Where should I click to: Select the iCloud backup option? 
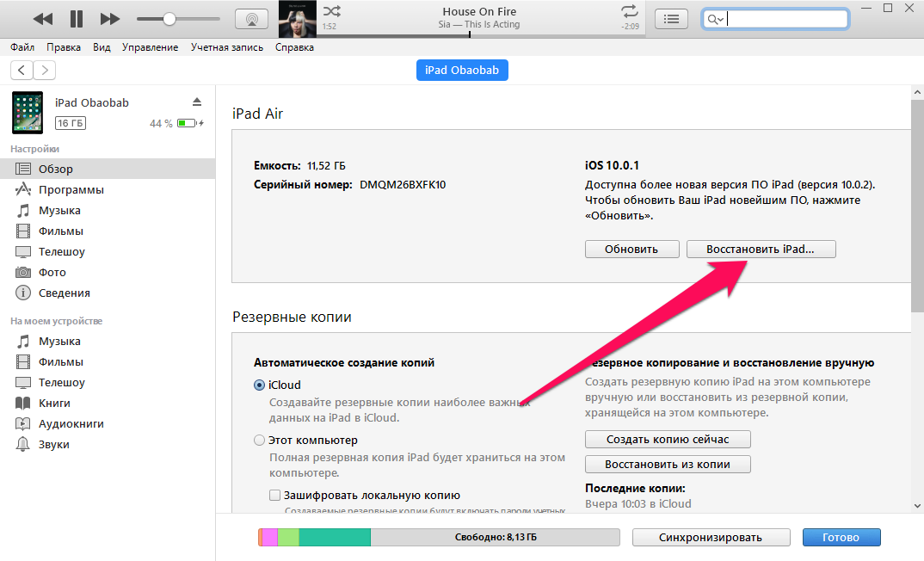[260, 385]
